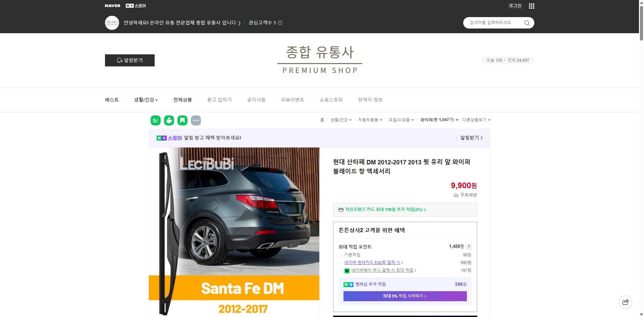Click the store profile image icon
The height and width of the screenshot is (317, 644).
pos(112,22)
